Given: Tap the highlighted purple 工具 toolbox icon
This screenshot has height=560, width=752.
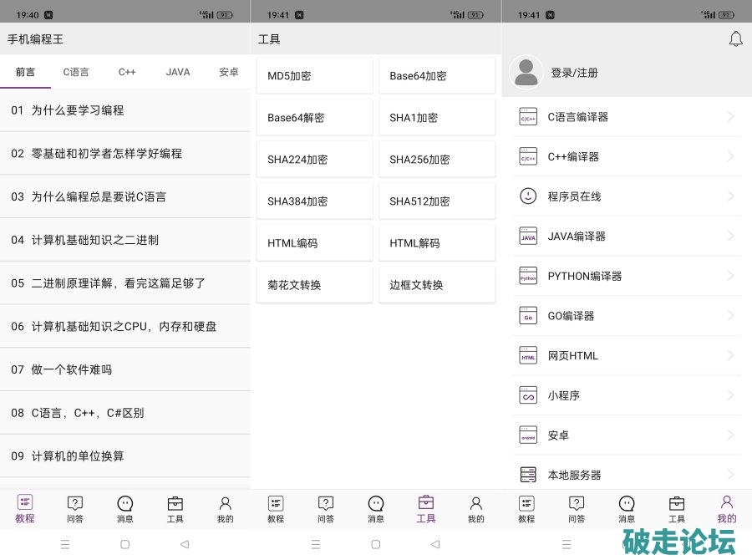Looking at the screenshot, I should coord(426,503).
